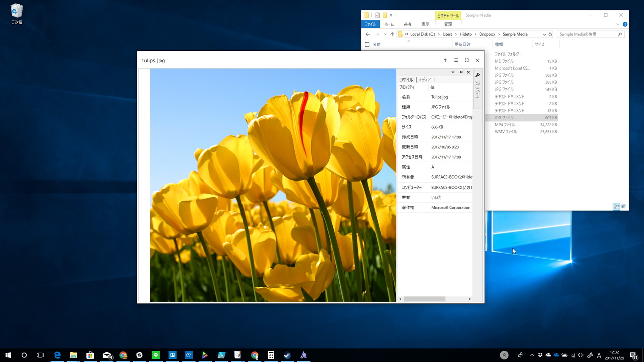Switch to the ファイル tab in property panel
Image resolution: width=644 pixels, height=362 pixels.
point(406,80)
